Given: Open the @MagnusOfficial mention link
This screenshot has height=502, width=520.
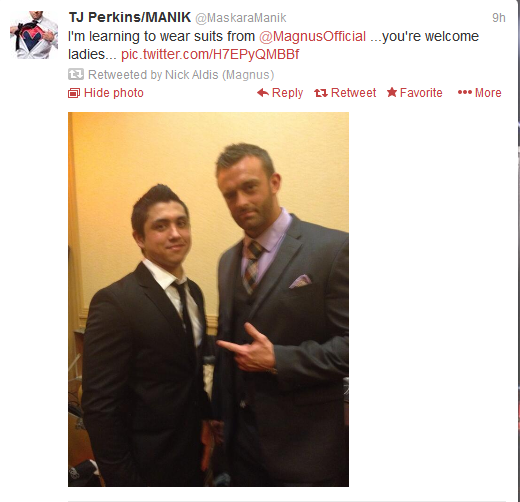Looking at the screenshot, I should click(312, 36).
